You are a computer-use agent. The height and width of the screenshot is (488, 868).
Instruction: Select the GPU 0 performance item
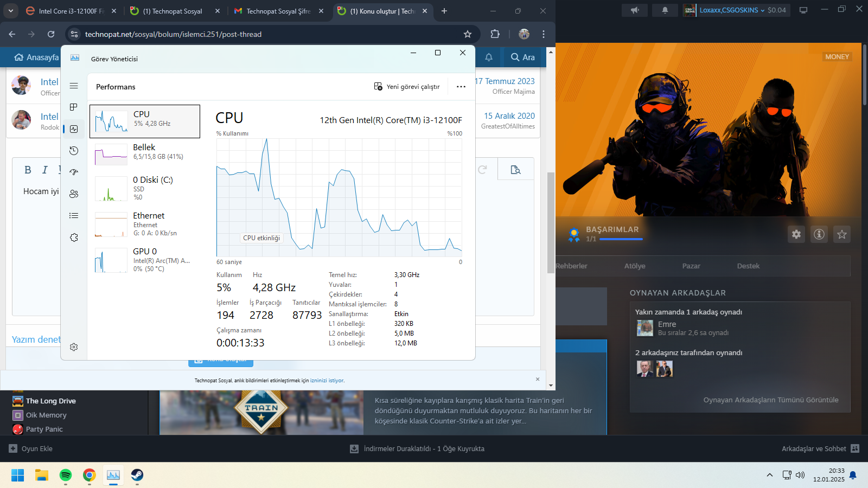145,260
